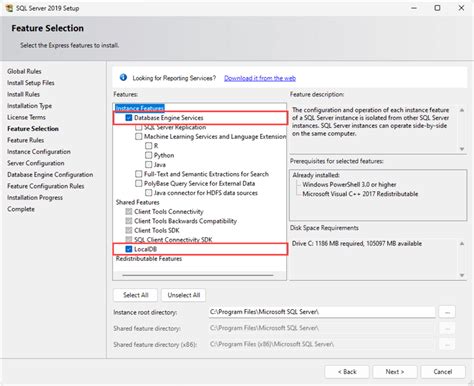This screenshot has width=474, height=386.
Task: Browse for Instance root directory
Action: tap(447, 312)
